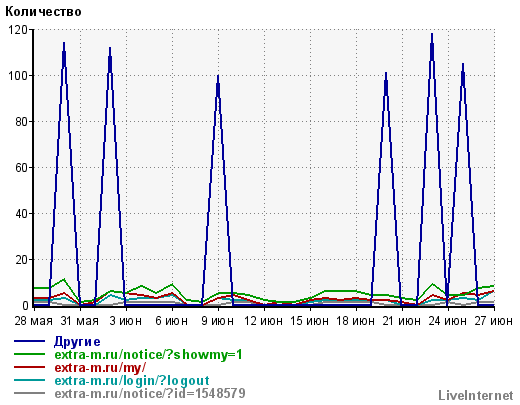Click the 120 value on vertical axis
The image size is (520, 405).
coord(18,30)
